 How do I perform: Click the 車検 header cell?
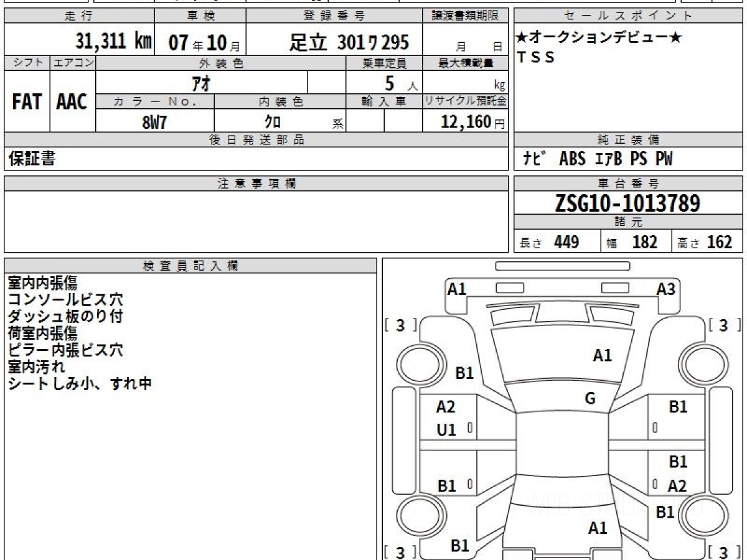click(x=200, y=16)
